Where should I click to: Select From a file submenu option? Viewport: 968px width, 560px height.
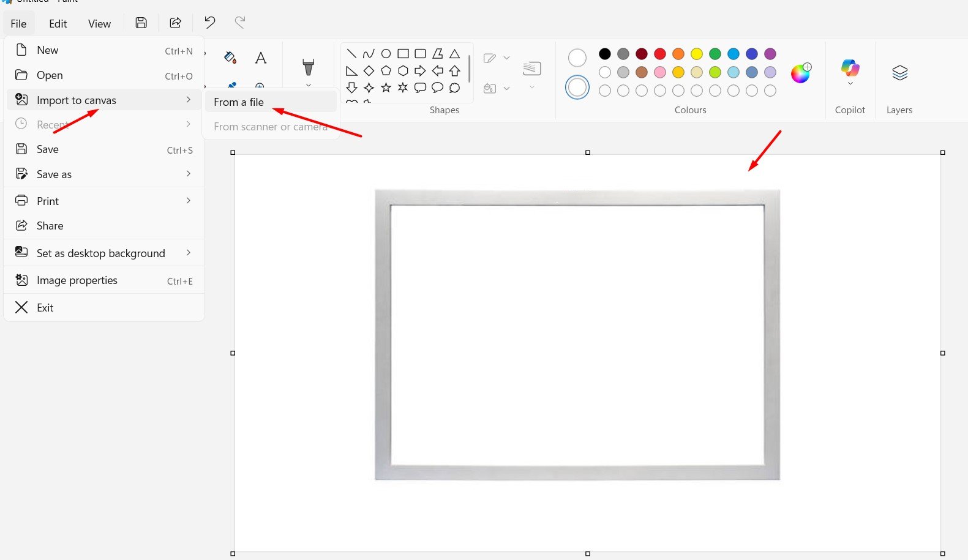coord(271,102)
